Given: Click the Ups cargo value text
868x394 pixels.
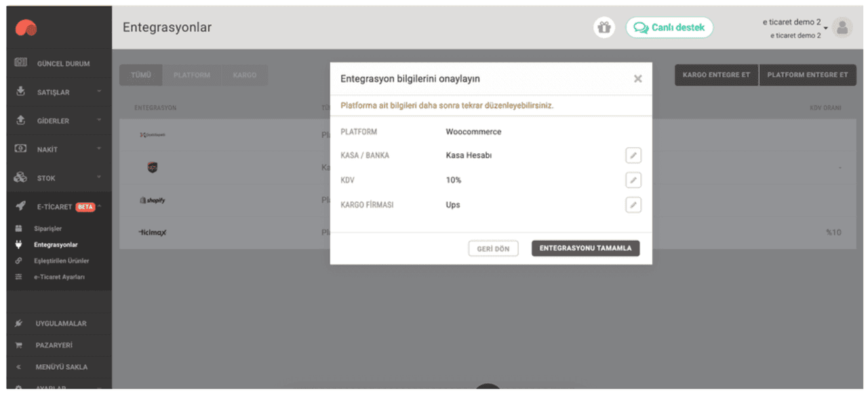Looking at the screenshot, I should (x=453, y=205).
